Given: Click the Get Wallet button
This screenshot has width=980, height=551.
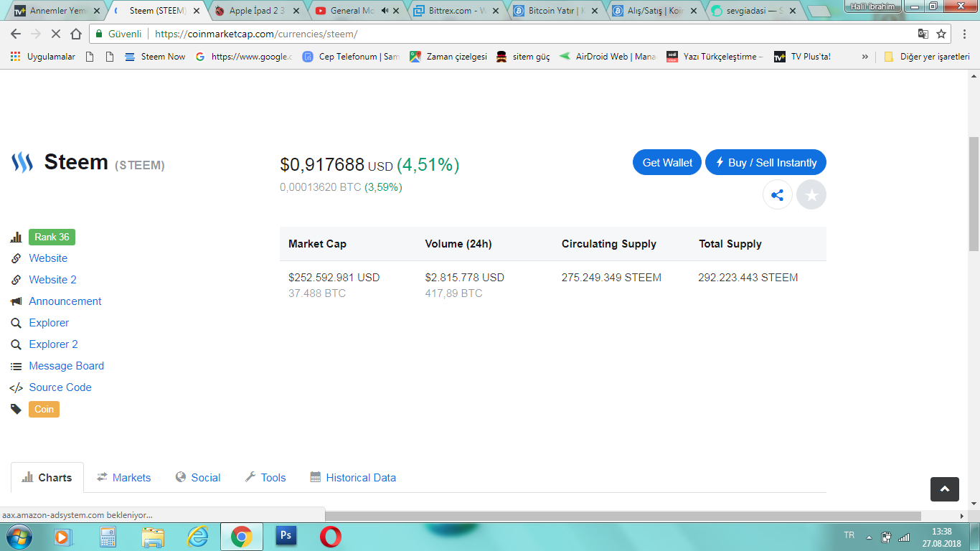Looking at the screenshot, I should point(667,162).
